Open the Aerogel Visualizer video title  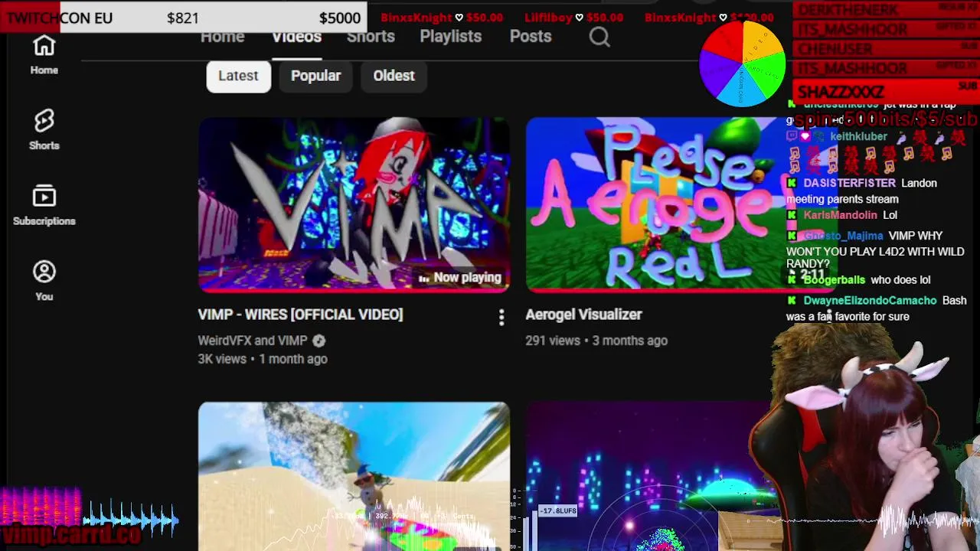coord(583,315)
